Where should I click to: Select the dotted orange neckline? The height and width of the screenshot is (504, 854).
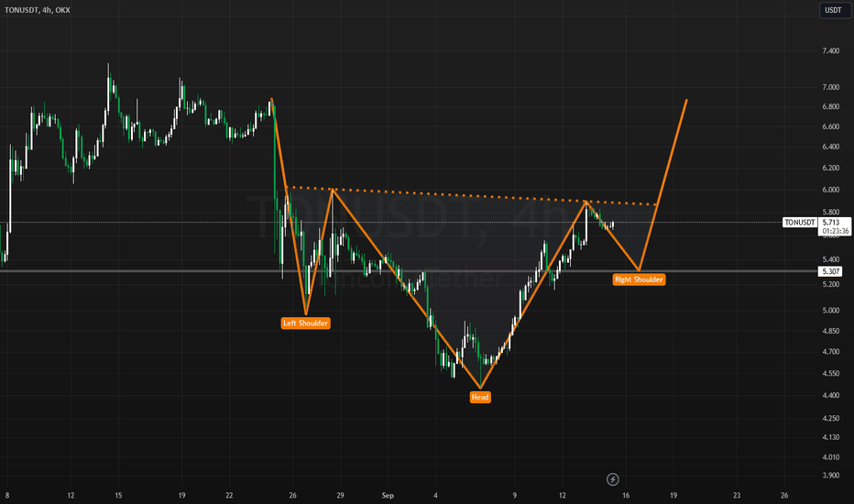(472, 195)
